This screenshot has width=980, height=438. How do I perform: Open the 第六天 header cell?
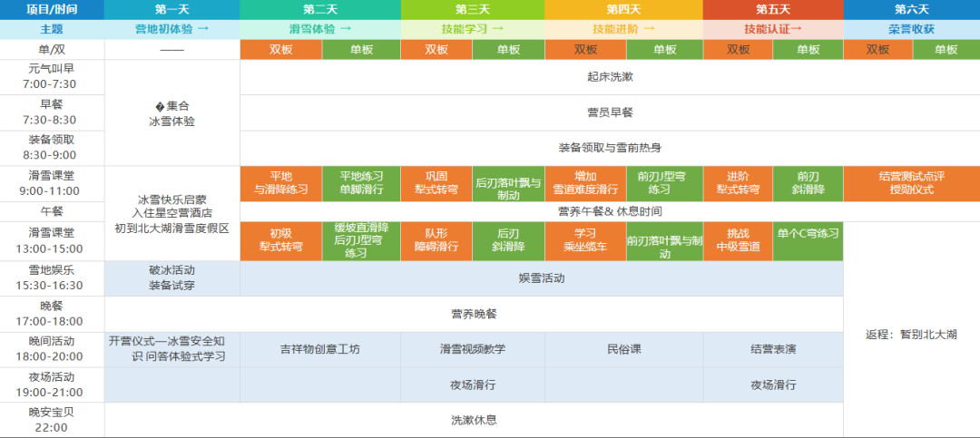coord(911,9)
